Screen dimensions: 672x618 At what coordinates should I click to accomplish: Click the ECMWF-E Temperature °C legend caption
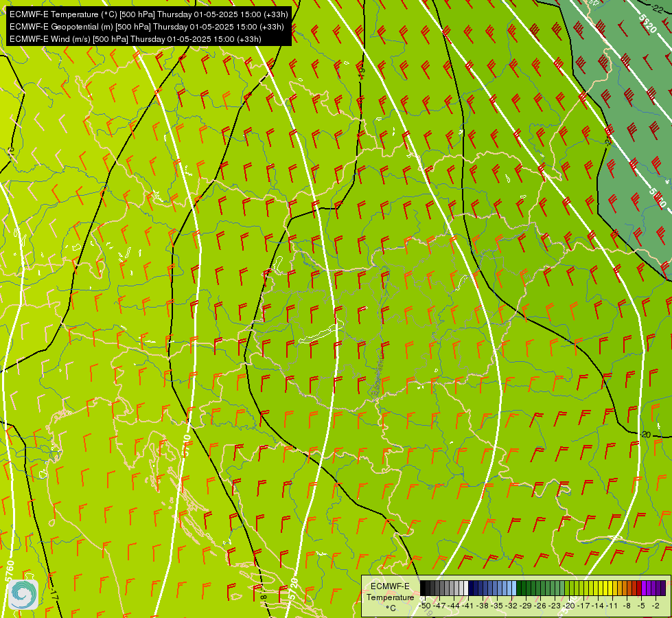click(390, 597)
